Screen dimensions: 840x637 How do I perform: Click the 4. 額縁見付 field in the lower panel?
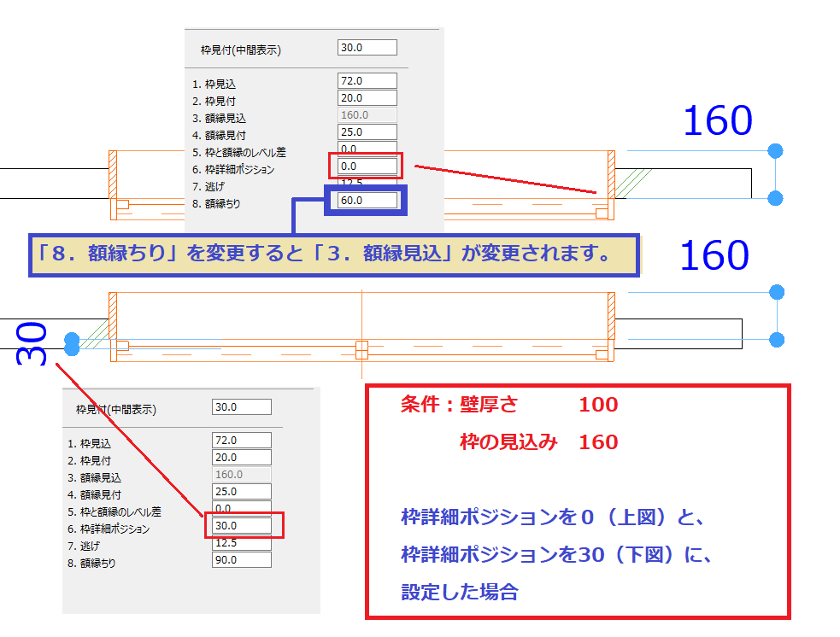point(242,491)
